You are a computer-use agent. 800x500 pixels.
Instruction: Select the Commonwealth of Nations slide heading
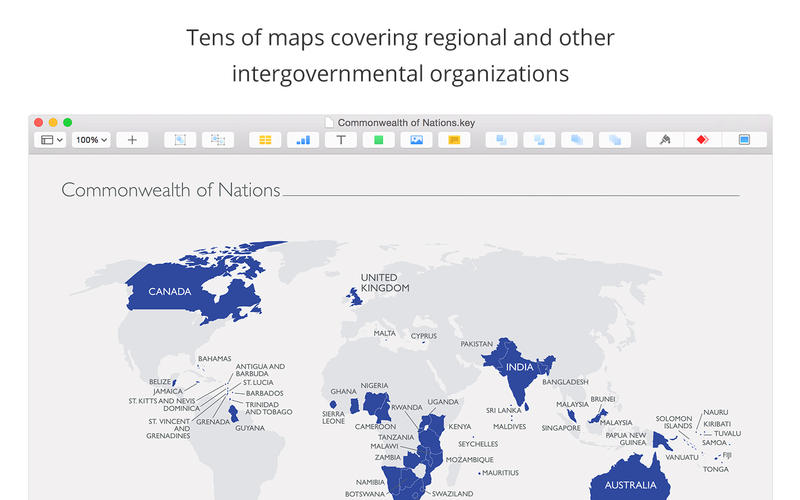[171, 190]
